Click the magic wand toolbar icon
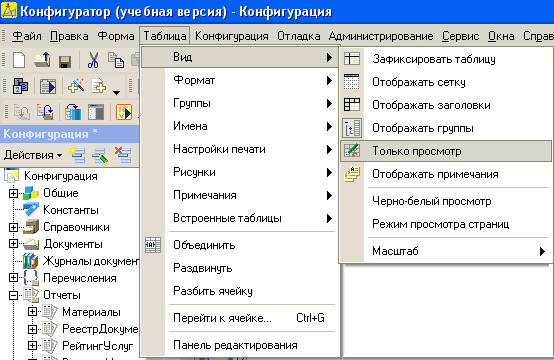 [76, 86]
